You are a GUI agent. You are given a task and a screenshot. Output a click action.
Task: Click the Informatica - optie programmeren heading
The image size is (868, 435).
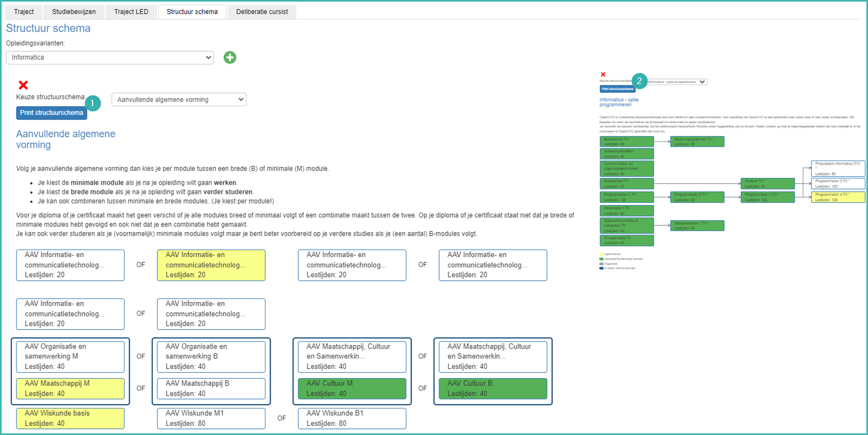(x=619, y=102)
